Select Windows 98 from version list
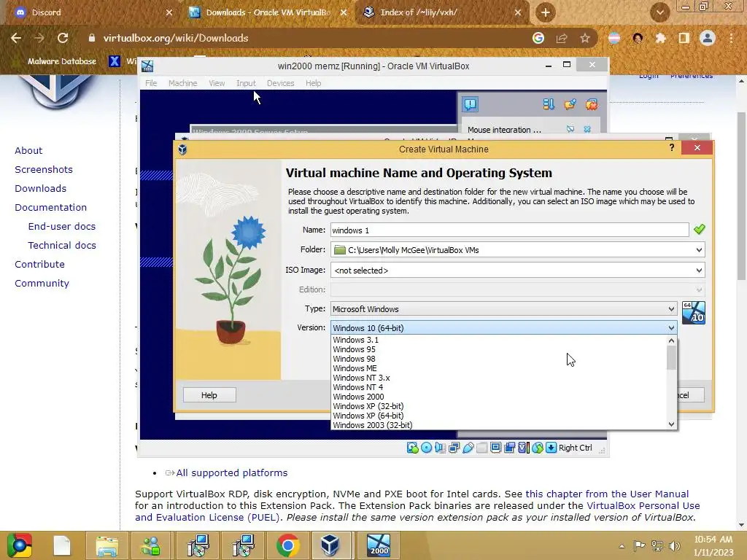 tap(498, 359)
